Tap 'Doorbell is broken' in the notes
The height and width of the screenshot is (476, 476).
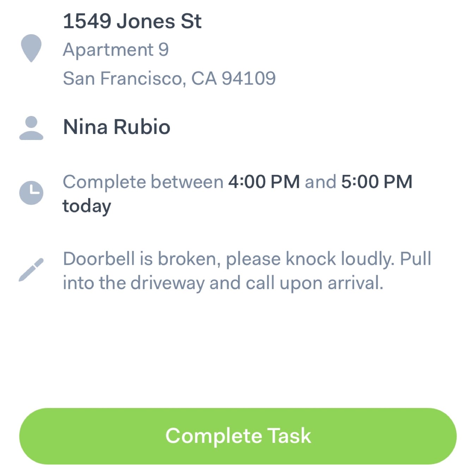tap(142, 259)
